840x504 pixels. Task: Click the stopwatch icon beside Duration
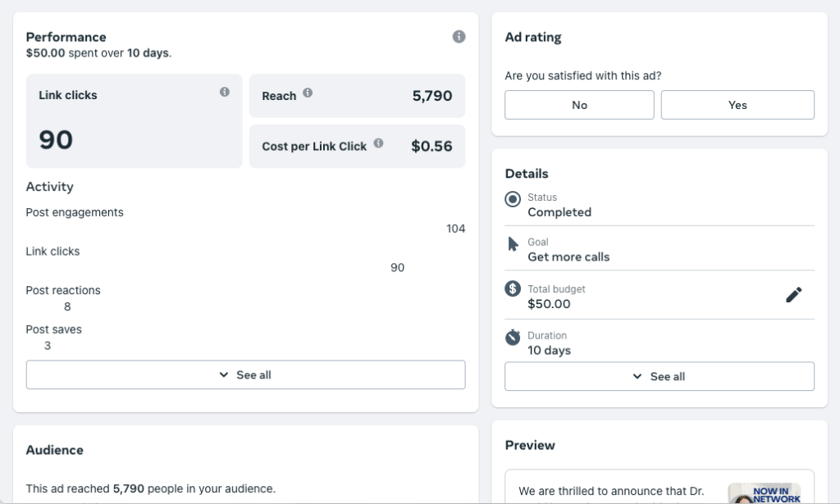tap(513, 337)
